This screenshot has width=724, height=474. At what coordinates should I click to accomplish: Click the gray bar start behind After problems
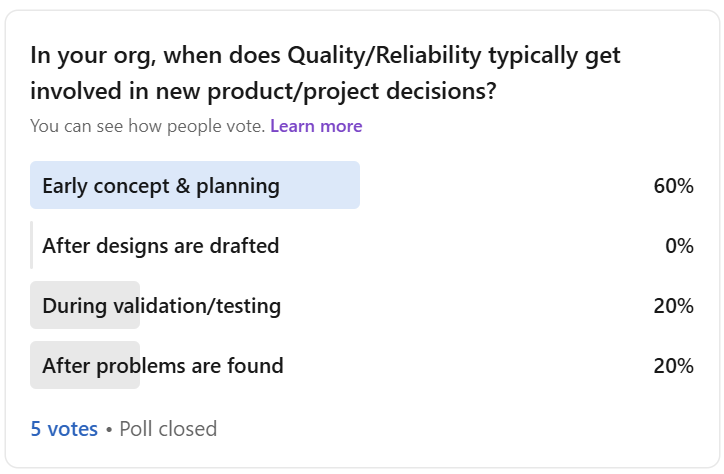click(x=36, y=366)
